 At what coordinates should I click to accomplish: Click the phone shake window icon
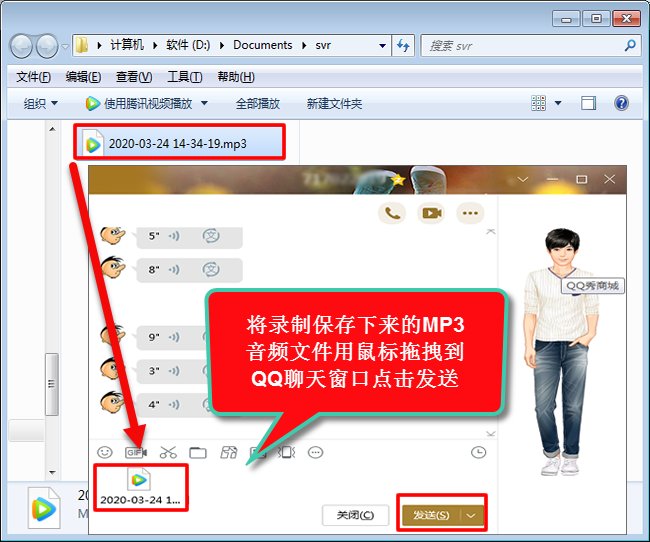(x=286, y=452)
